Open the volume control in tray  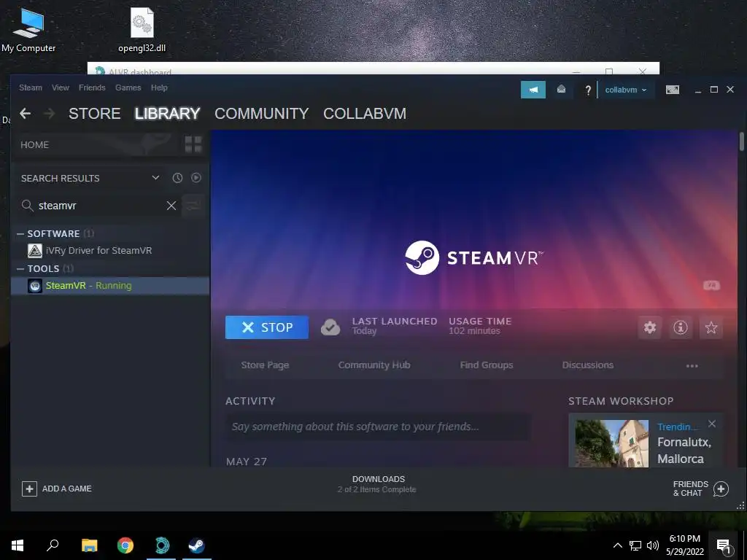[x=653, y=545]
